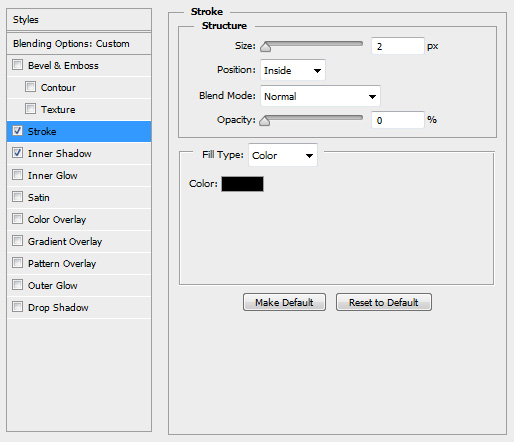514x442 pixels.
Task: Select the Texture sub-style label
Action: [x=58, y=110]
